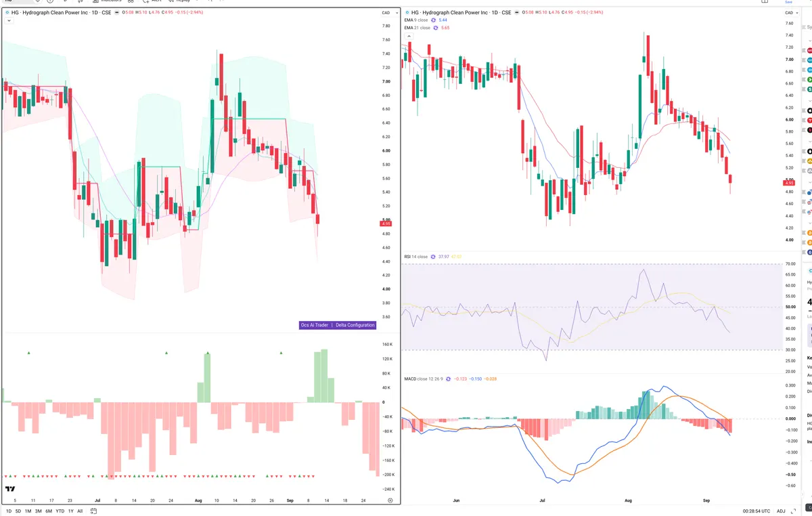Select the 1Y time range
The height and width of the screenshot is (516, 812).
click(71, 511)
